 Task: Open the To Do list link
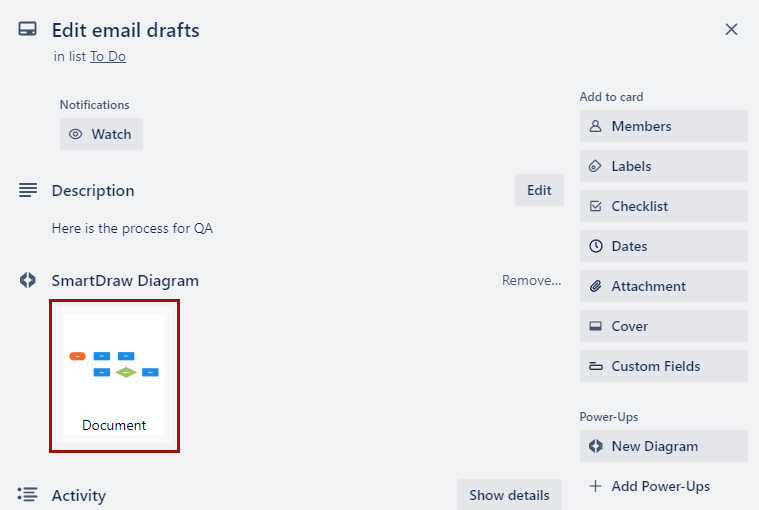tap(108, 57)
